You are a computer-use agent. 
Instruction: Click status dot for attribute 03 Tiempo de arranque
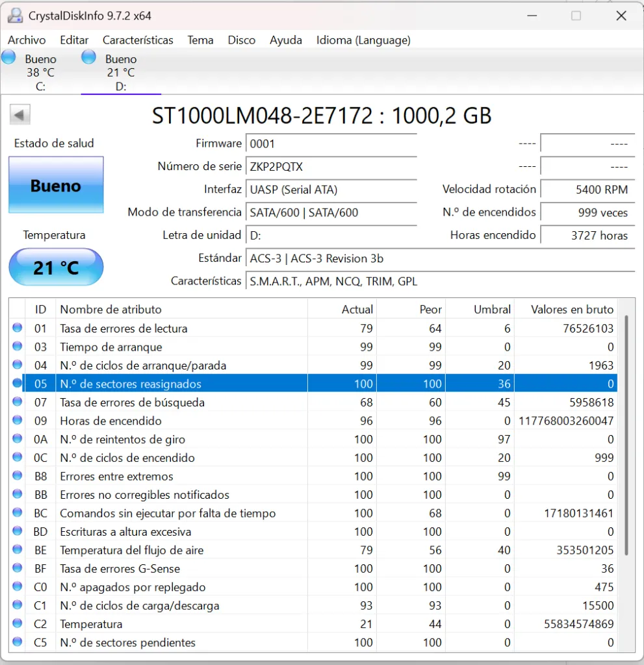(x=18, y=347)
